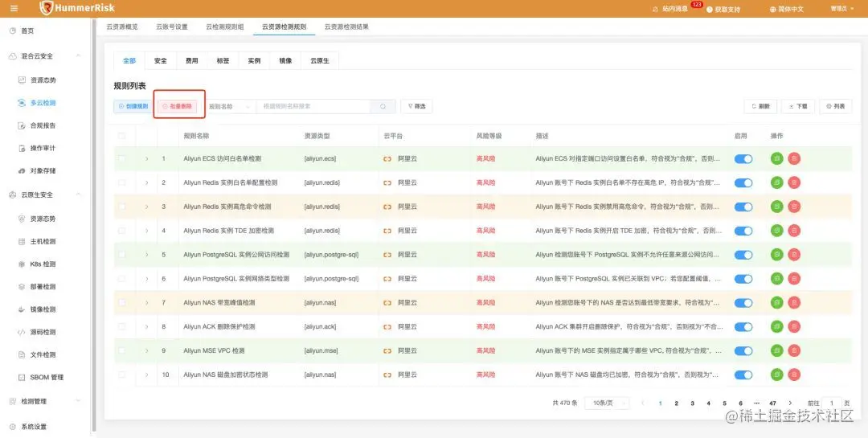Open 源码检测 in the sidebar
This screenshot has width=868, height=438.
(38, 332)
